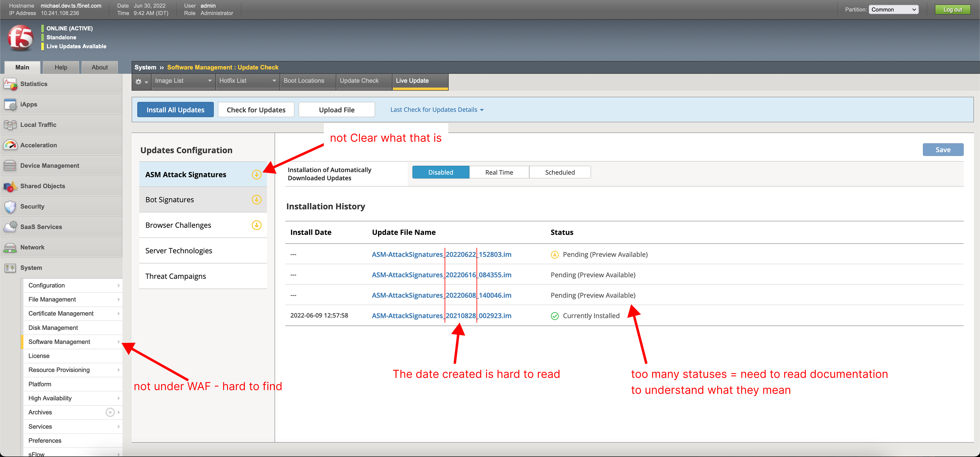The height and width of the screenshot is (457, 980).
Task: Open ASM-AttackSignatures_20220622_152803.im file link
Action: coord(441,255)
